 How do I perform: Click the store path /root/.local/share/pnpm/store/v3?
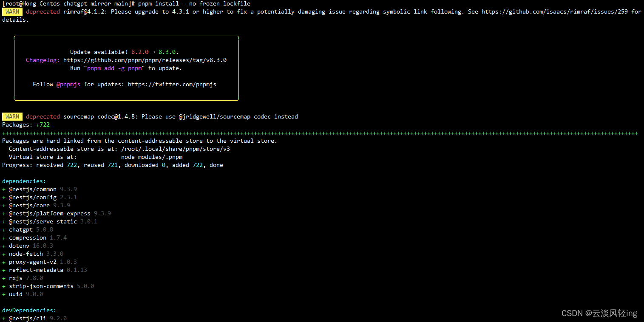176,149
